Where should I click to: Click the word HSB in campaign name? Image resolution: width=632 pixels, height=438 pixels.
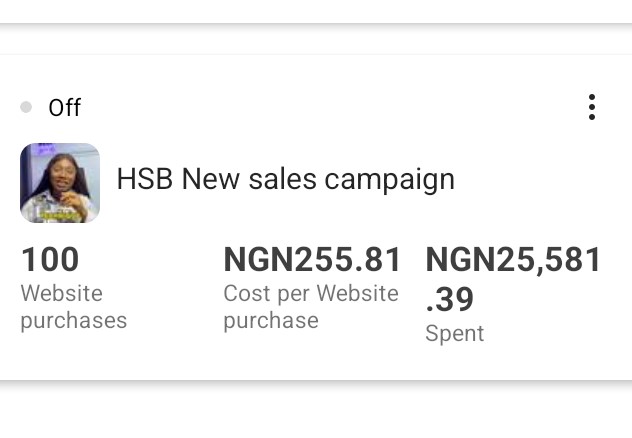pyautogui.click(x=145, y=179)
